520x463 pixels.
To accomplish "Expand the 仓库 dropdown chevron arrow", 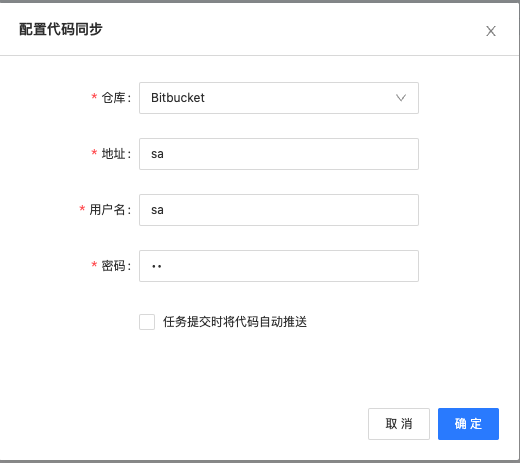I will point(401,98).
